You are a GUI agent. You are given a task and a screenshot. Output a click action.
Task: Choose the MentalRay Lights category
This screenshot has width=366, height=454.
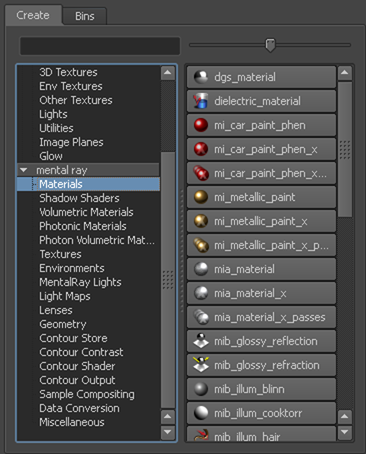(80, 282)
